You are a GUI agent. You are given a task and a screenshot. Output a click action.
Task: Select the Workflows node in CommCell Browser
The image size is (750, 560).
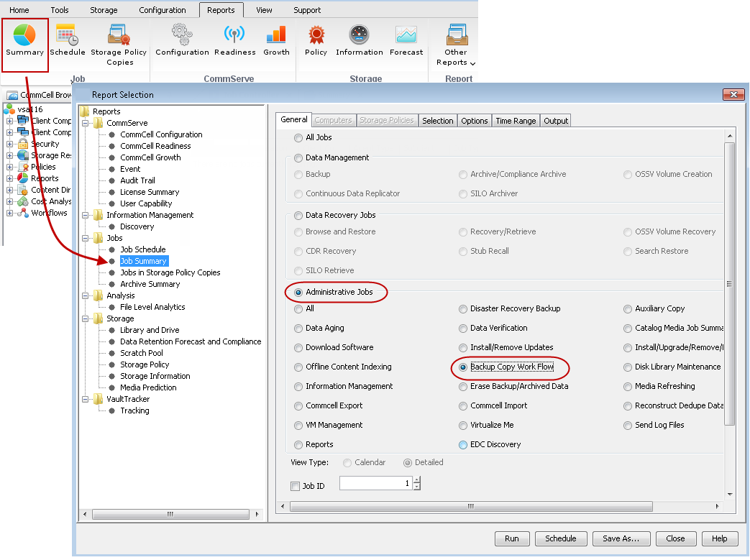click(49, 213)
